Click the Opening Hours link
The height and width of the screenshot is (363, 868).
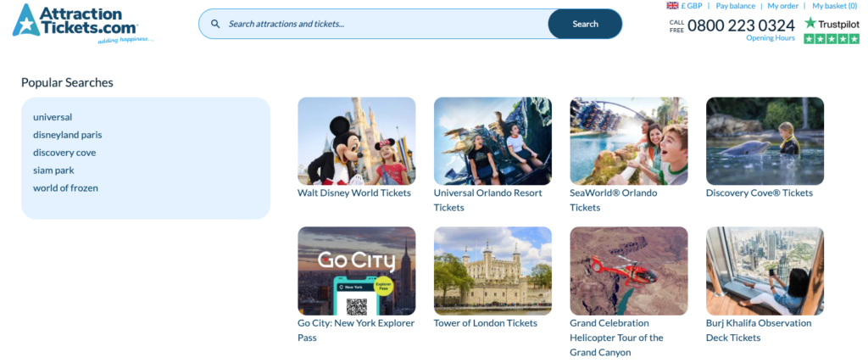771,37
